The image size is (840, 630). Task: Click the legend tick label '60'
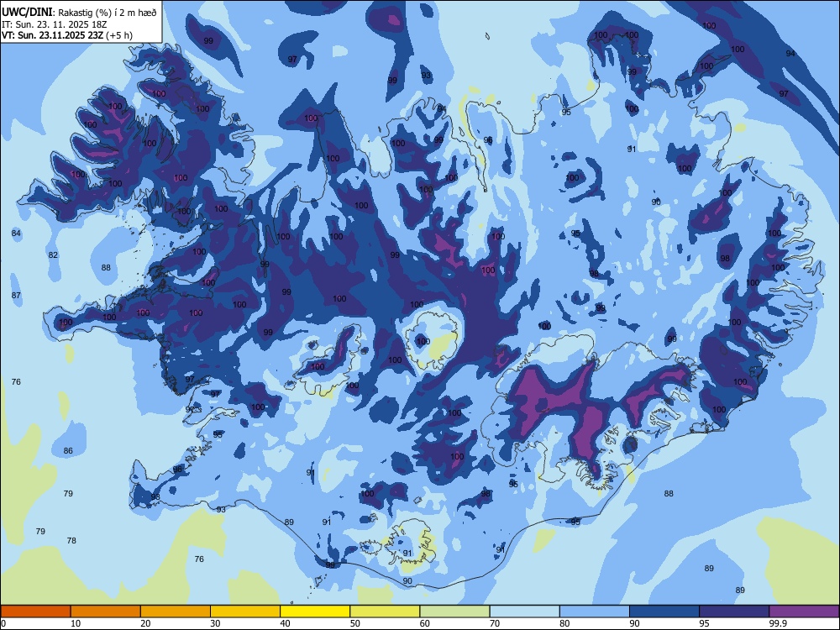point(425,623)
